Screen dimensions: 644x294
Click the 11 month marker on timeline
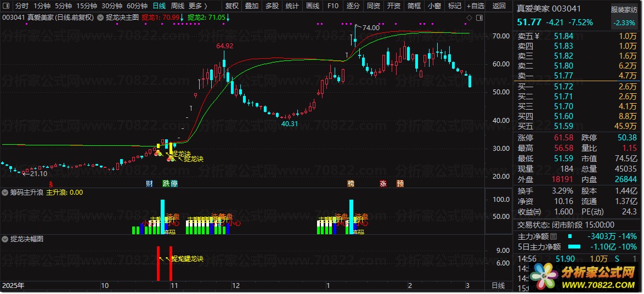coord(174,285)
